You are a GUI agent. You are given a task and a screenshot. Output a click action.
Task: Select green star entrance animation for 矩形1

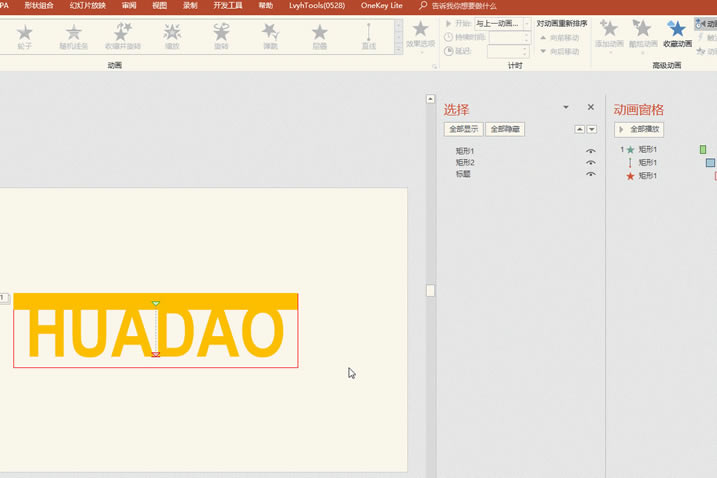click(631, 150)
